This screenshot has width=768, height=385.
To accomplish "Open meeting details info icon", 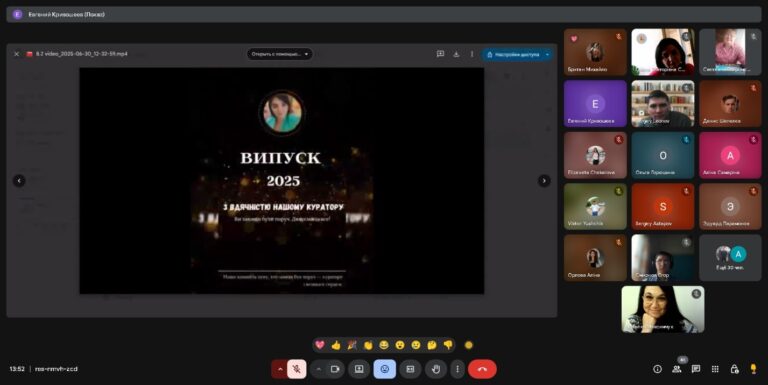I will click(657, 369).
